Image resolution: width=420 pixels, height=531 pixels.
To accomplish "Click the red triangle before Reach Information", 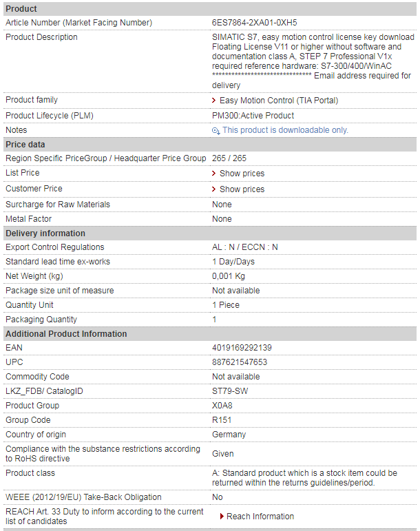I will point(222,516).
